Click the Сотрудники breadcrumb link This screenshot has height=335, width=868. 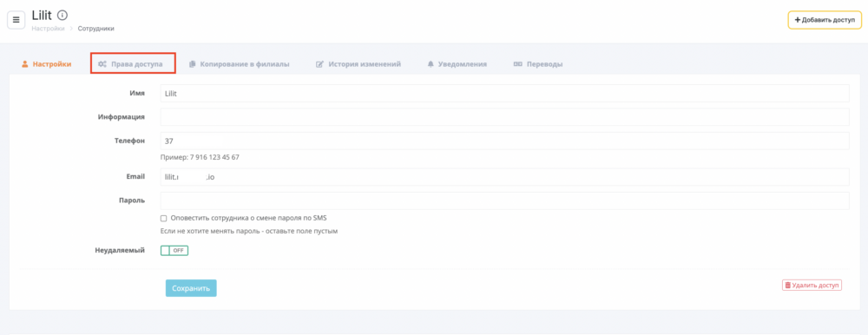(x=96, y=29)
